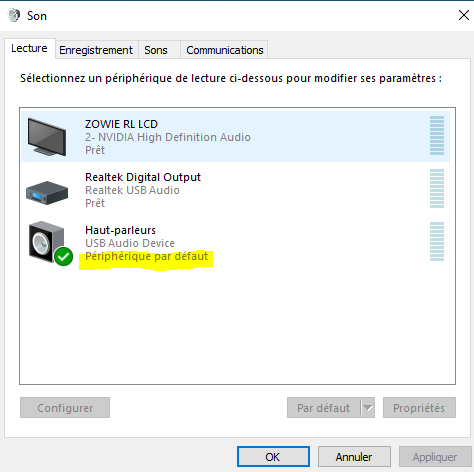Viewport: 474px width, 472px height.
Task: Open the Par défaut dropdown arrow
Action: click(x=368, y=407)
